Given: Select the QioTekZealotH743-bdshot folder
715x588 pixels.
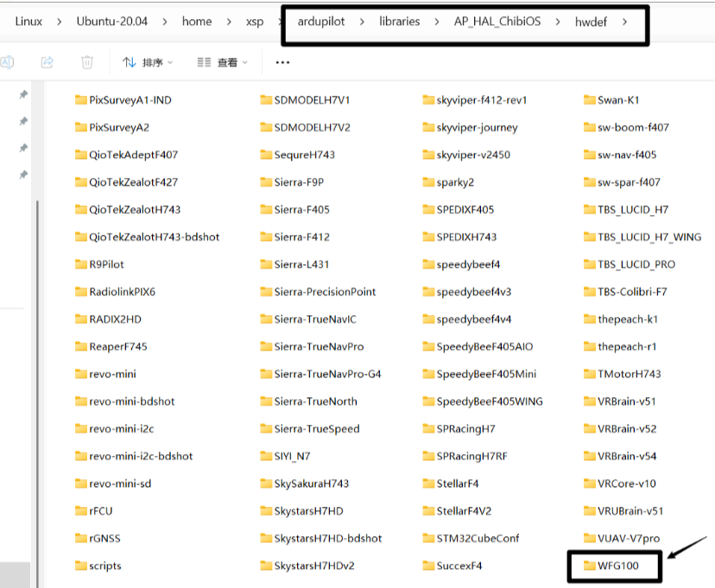Looking at the screenshot, I should pos(154,237).
